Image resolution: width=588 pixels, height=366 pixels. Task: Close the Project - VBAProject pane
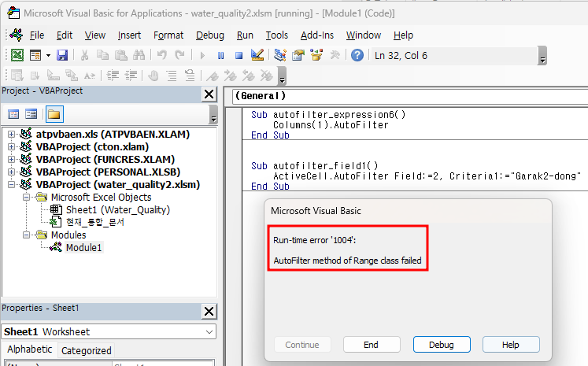209,94
